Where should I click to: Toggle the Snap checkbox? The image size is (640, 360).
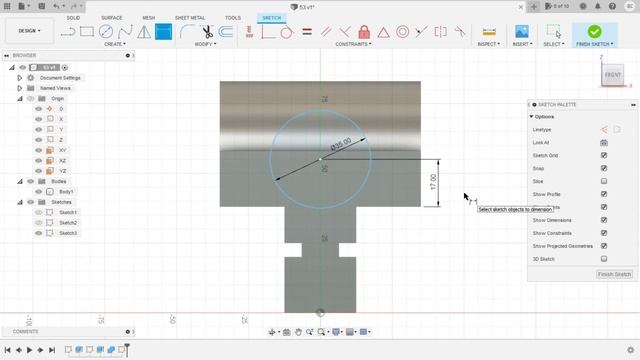pos(604,168)
